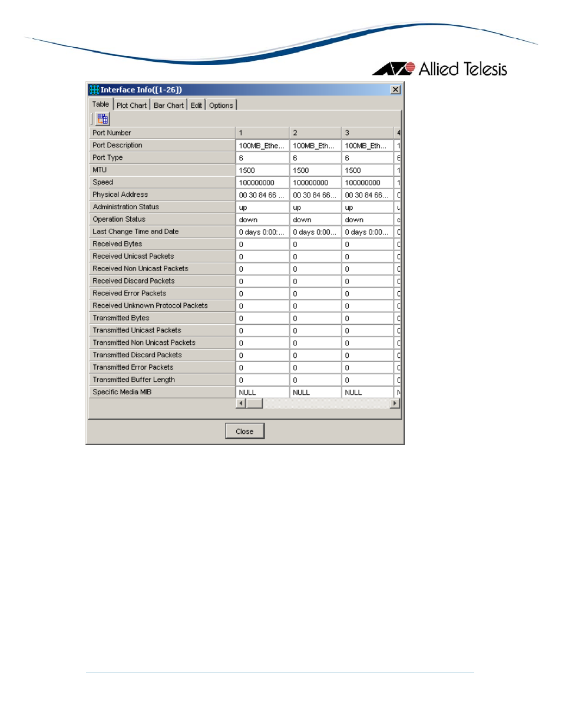Select the Speed row label
Viewport: 562px width, 728px height.
162,182
